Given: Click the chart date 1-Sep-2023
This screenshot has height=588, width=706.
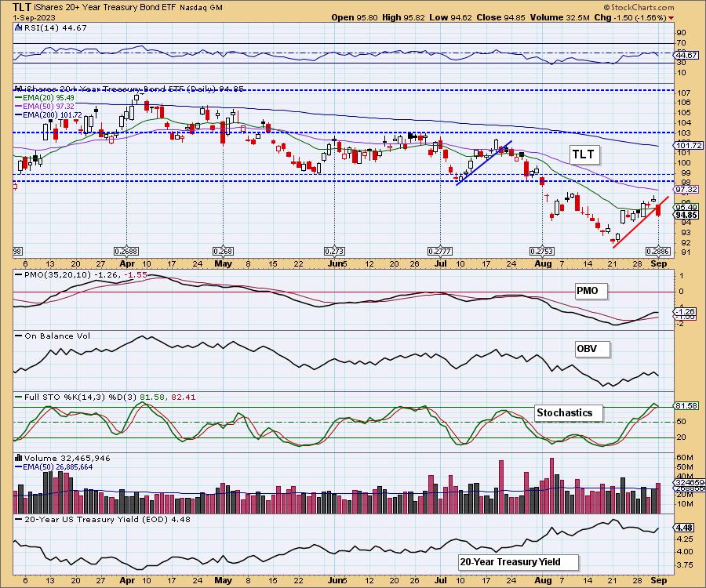Looking at the screenshot, I should click(35, 17).
